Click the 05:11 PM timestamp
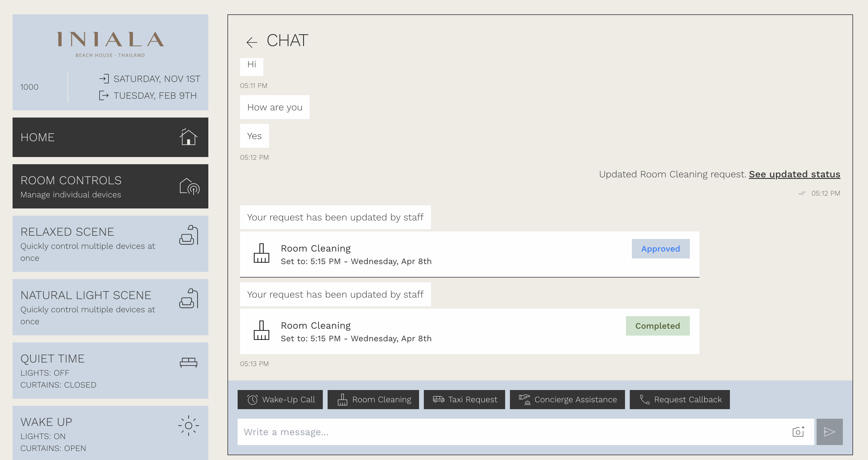 [x=253, y=86]
